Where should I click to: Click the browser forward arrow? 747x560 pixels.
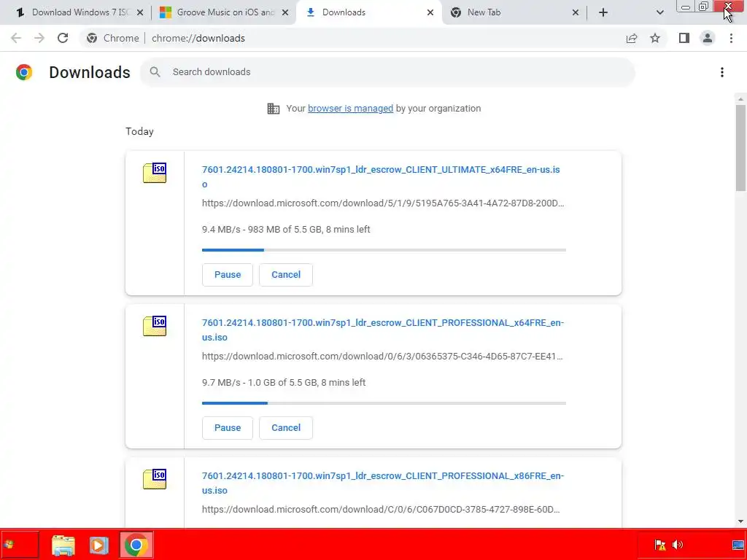[x=39, y=38]
